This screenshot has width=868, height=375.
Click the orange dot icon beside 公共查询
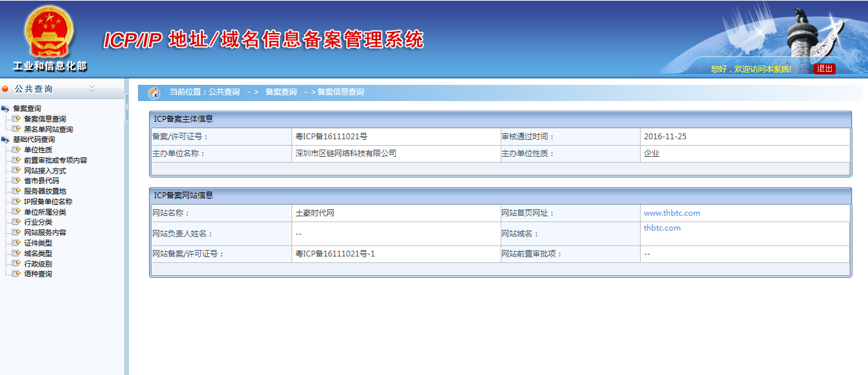[x=6, y=89]
